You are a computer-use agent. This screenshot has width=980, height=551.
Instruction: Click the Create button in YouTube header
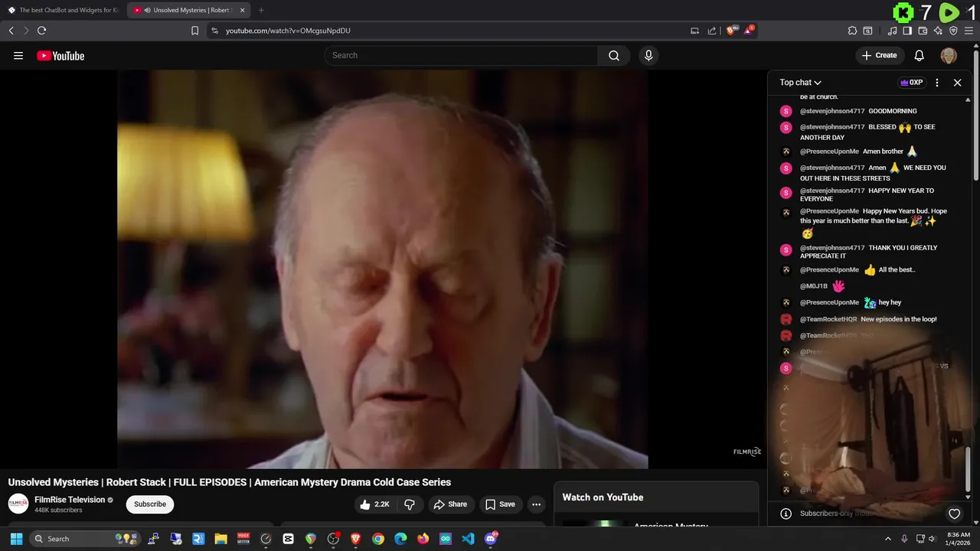click(879, 55)
